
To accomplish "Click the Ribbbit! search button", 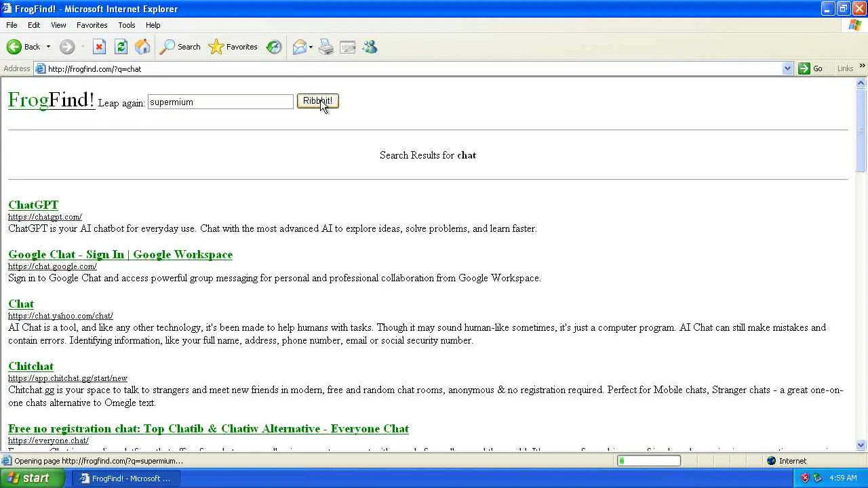I will click(x=317, y=101).
